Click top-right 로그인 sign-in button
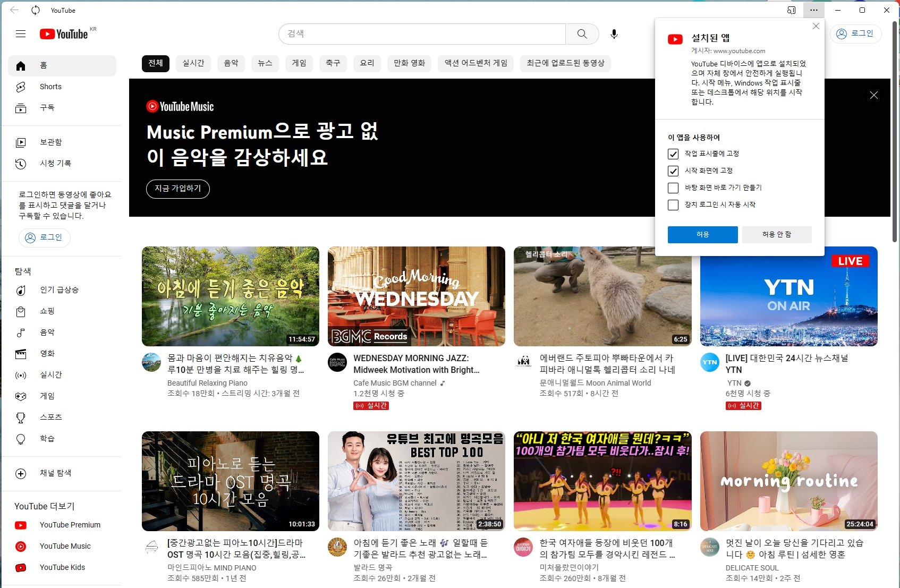The height and width of the screenshot is (588, 900). click(x=856, y=33)
